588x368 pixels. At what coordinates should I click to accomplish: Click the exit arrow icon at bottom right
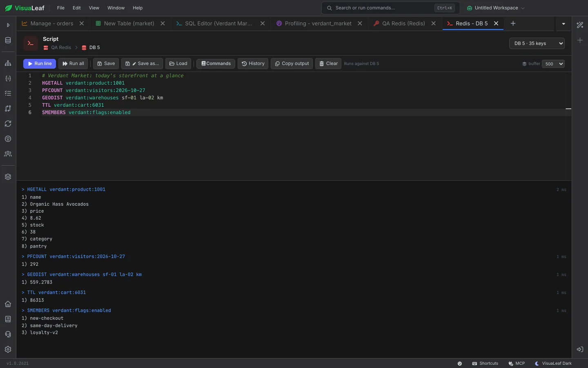coord(580,349)
